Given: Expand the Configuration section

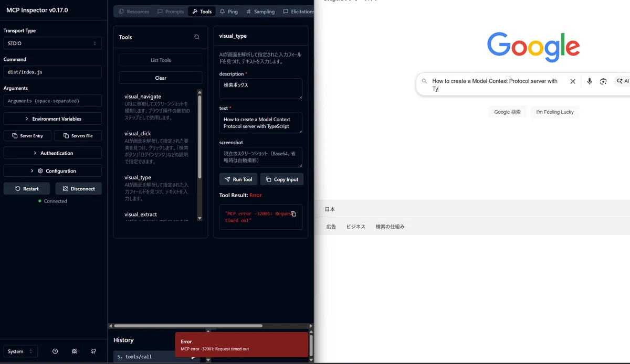Looking at the screenshot, I should [52, 171].
